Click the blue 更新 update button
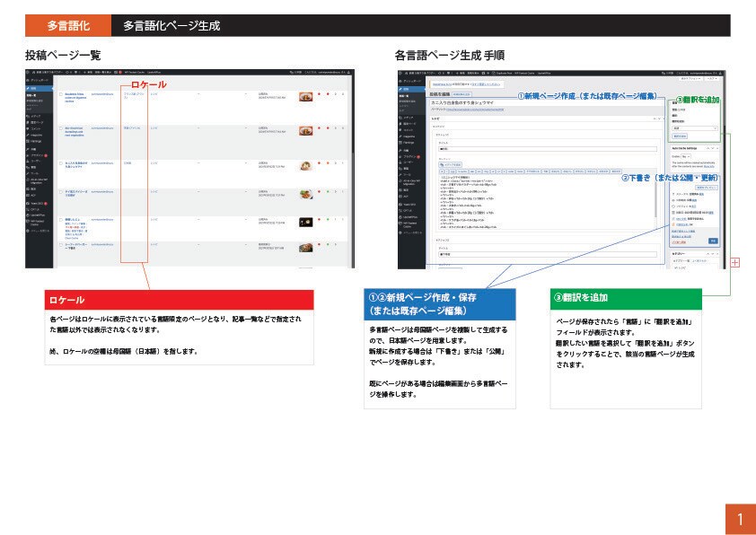 [713, 241]
